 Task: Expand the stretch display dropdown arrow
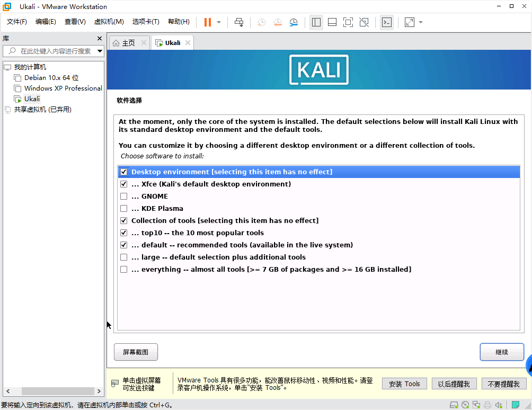click(x=421, y=22)
